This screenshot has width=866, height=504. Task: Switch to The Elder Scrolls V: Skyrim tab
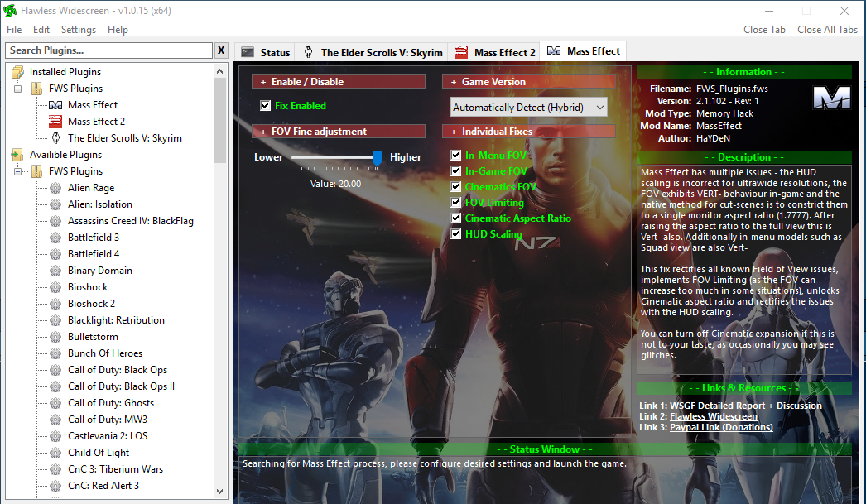coord(373,52)
